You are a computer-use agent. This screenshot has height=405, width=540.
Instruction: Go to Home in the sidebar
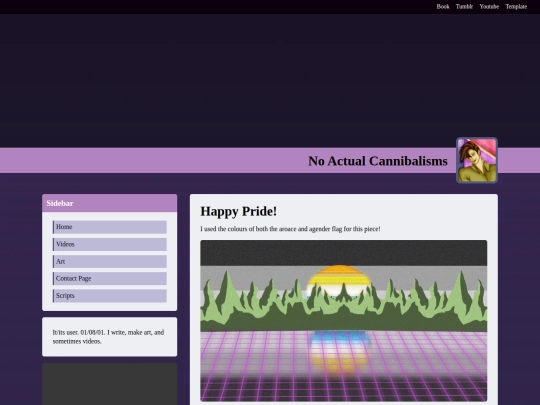(110, 227)
